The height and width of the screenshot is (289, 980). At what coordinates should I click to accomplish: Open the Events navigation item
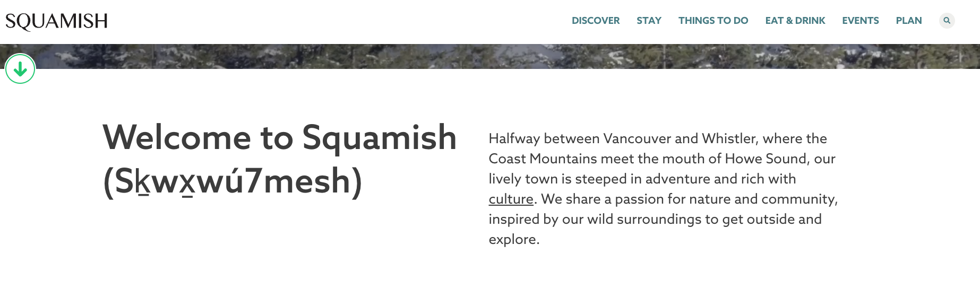click(860, 21)
